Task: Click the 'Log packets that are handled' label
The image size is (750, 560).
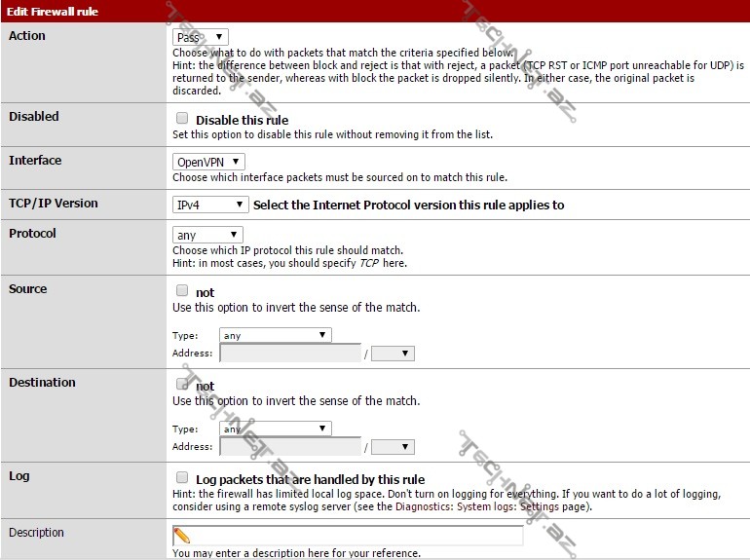Action: click(310, 479)
